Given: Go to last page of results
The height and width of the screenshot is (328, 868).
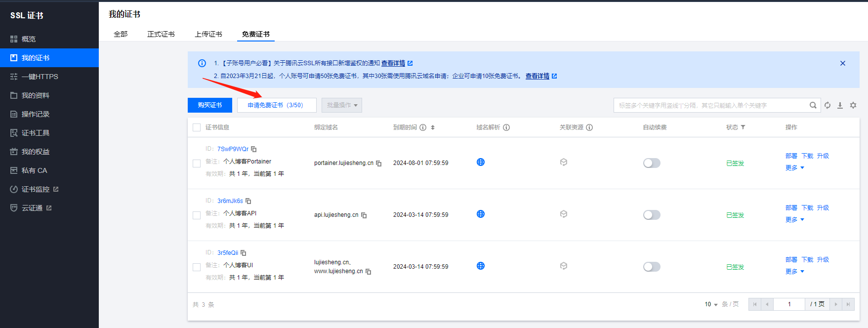Looking at the screenshot, I should (848, 304).
